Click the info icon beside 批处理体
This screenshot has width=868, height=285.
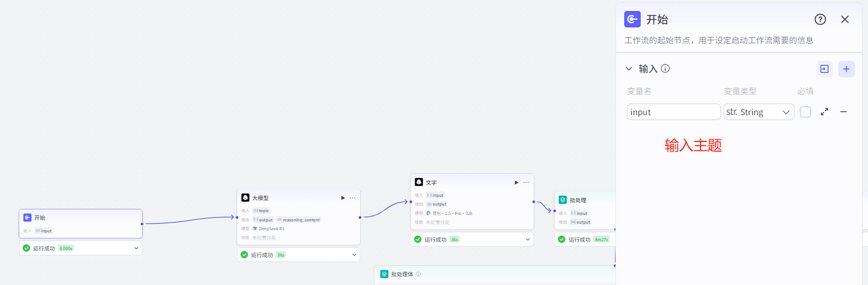point(418,274)
